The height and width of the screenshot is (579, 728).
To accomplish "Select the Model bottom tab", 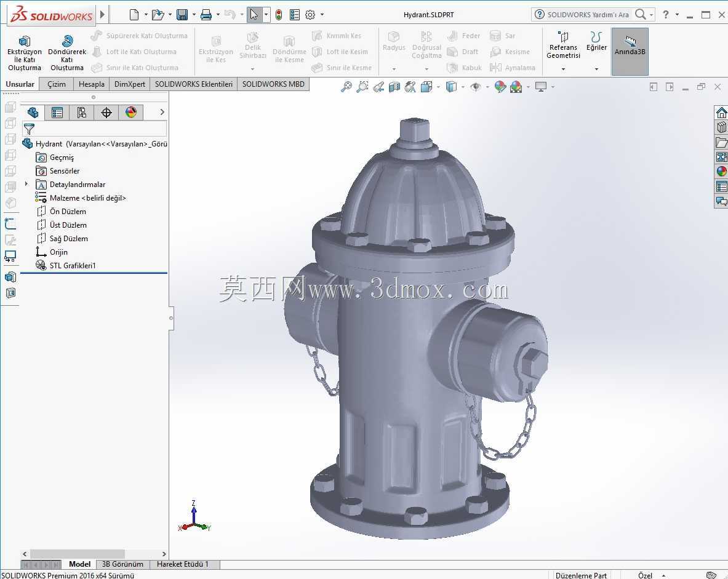I will (x=79, y=564).
